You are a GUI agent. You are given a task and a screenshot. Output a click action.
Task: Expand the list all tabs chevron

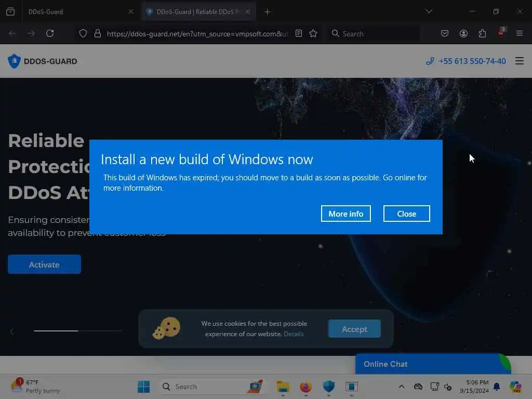pyautogui.click(x=429, y=11)
